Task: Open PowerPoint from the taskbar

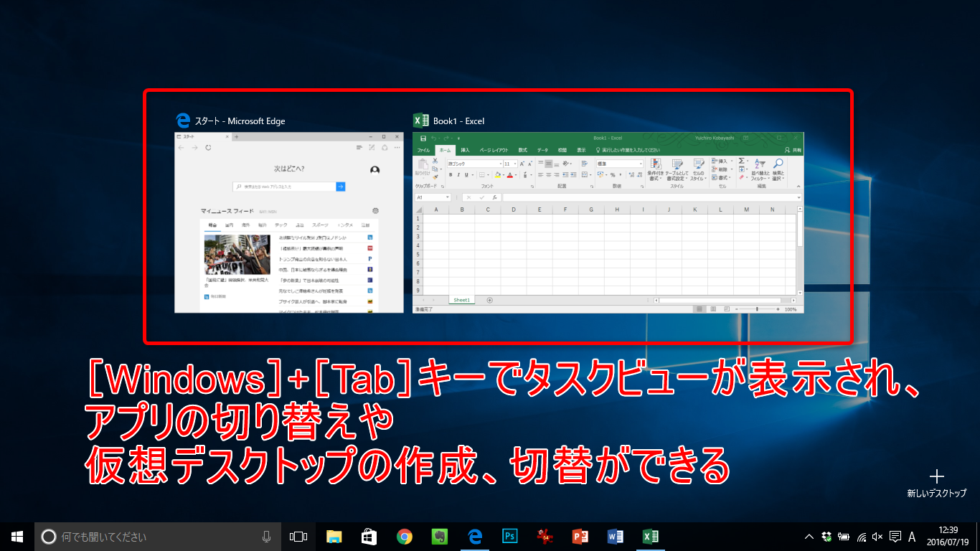Action: [x=580, y=536]
